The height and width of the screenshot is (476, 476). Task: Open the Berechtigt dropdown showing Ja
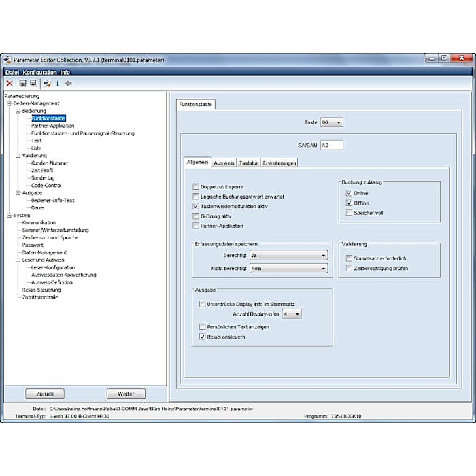pos(288,255)
